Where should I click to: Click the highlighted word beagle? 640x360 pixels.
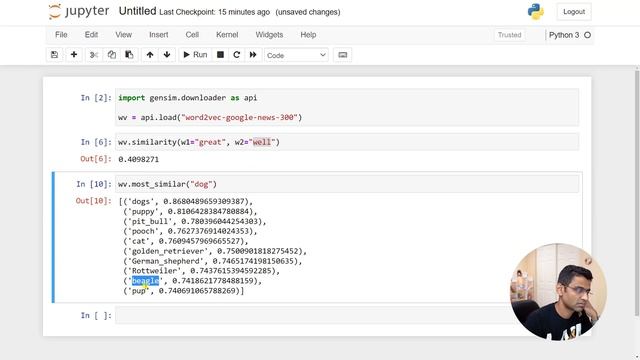click(x=145, y=281)
